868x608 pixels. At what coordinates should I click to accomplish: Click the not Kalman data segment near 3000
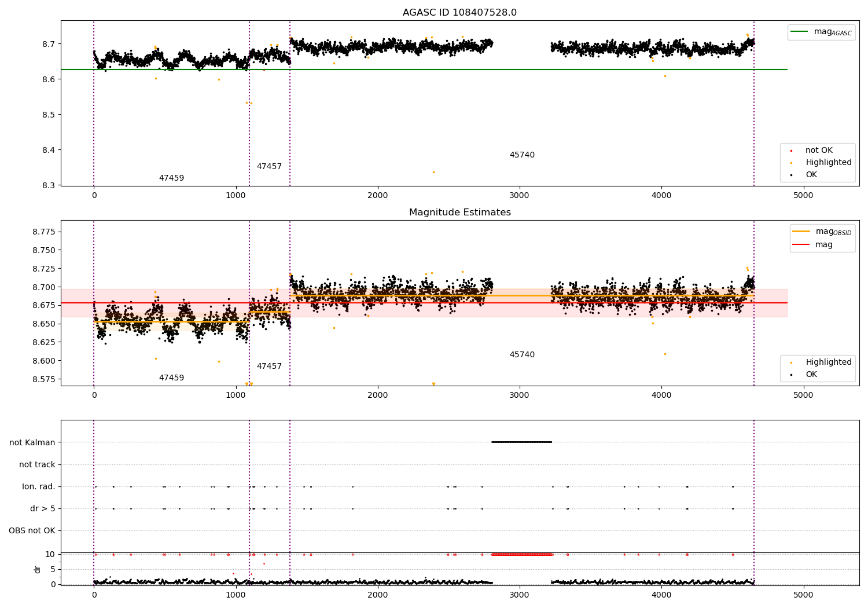pyautogui.click(x=521, y=442)
